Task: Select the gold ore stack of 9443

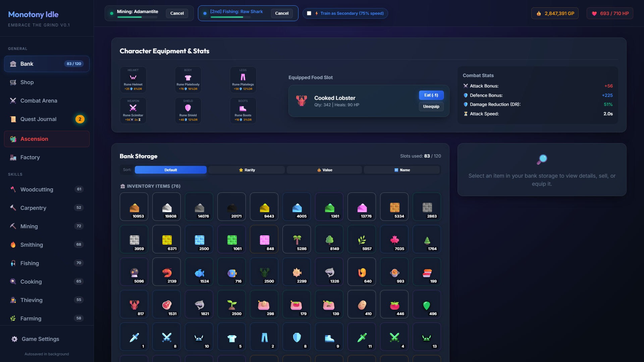Action: (x=264, y=207)
